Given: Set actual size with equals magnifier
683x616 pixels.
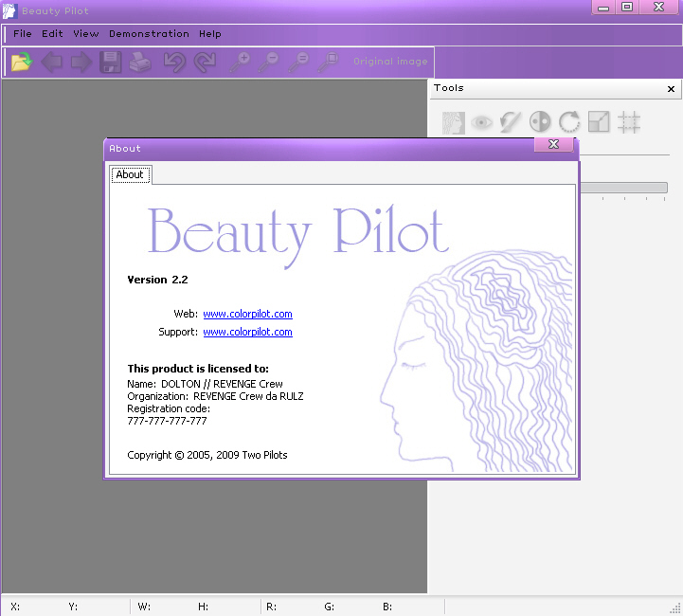Looking at the screenshot, I should point(298,62).
